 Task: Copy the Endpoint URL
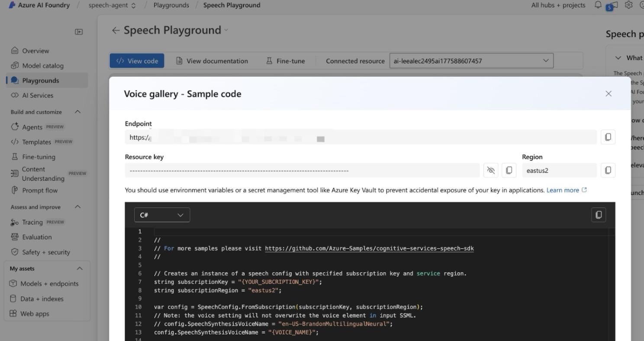608,137
